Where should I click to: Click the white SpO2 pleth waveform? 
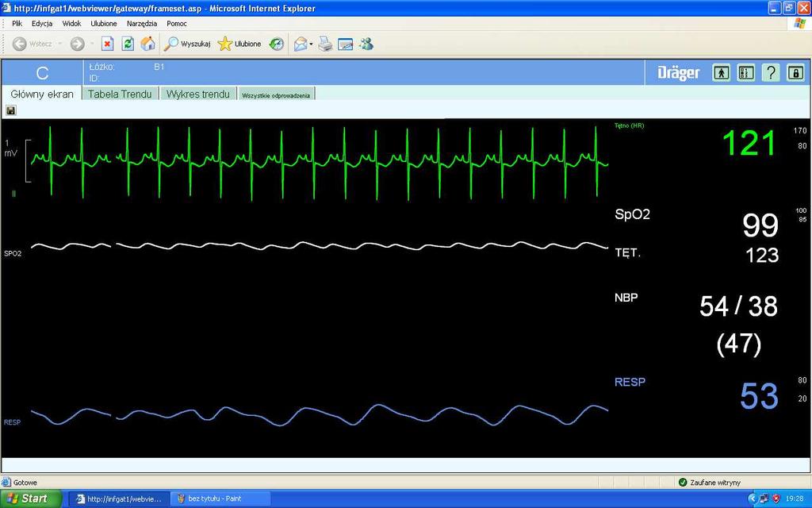point(320,246)
